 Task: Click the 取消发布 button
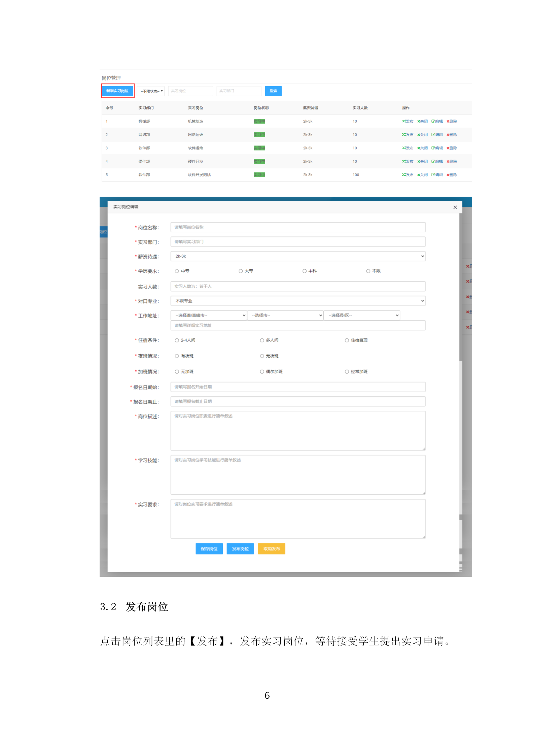point(272,549)
